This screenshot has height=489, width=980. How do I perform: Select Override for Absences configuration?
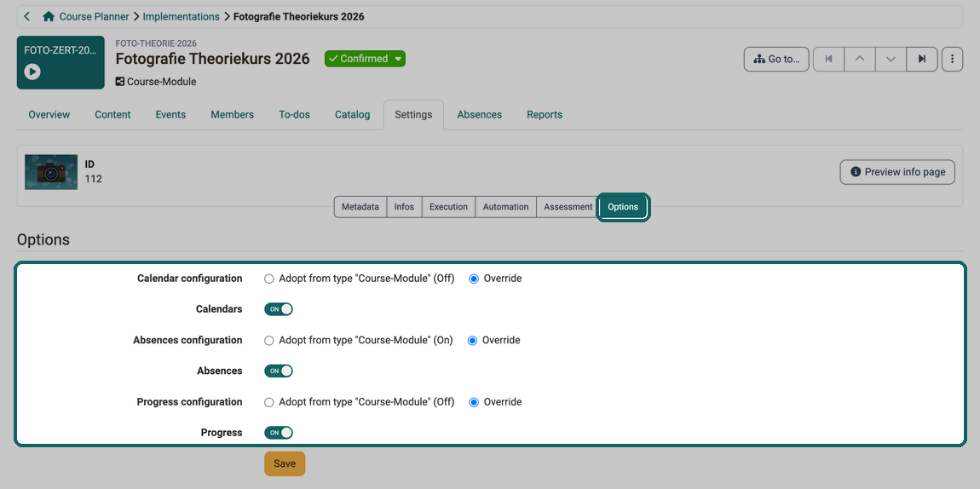[472, 341]
